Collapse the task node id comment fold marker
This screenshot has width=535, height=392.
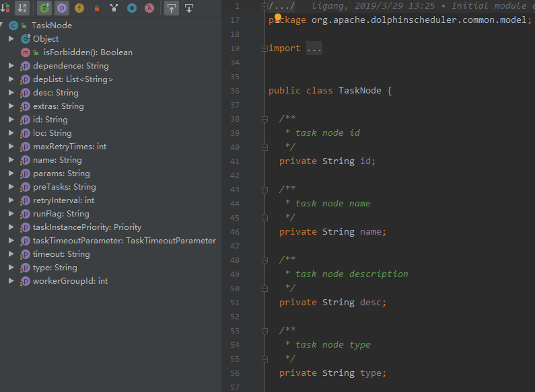[264, 119]
